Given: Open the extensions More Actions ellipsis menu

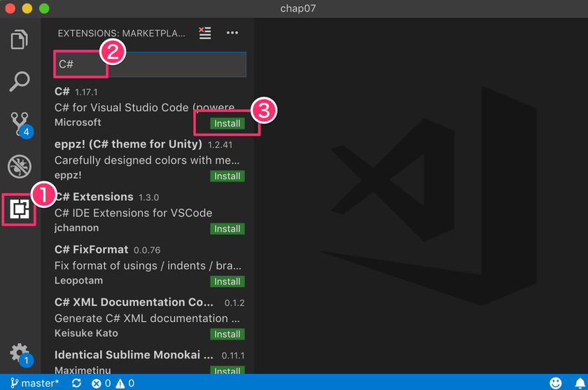Looking at the screenshot, I should pyautogui.click(x=232, y=33).
